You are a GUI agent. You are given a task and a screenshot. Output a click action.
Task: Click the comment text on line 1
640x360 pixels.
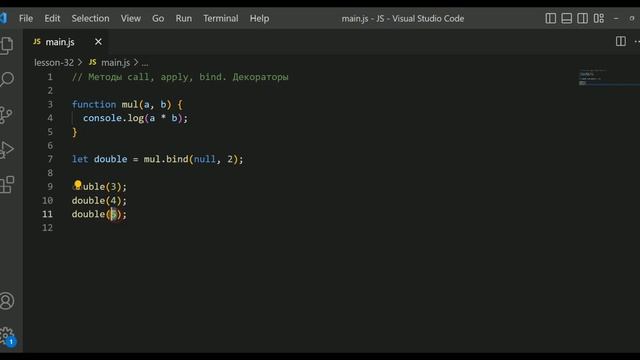(x=180, y=77)
